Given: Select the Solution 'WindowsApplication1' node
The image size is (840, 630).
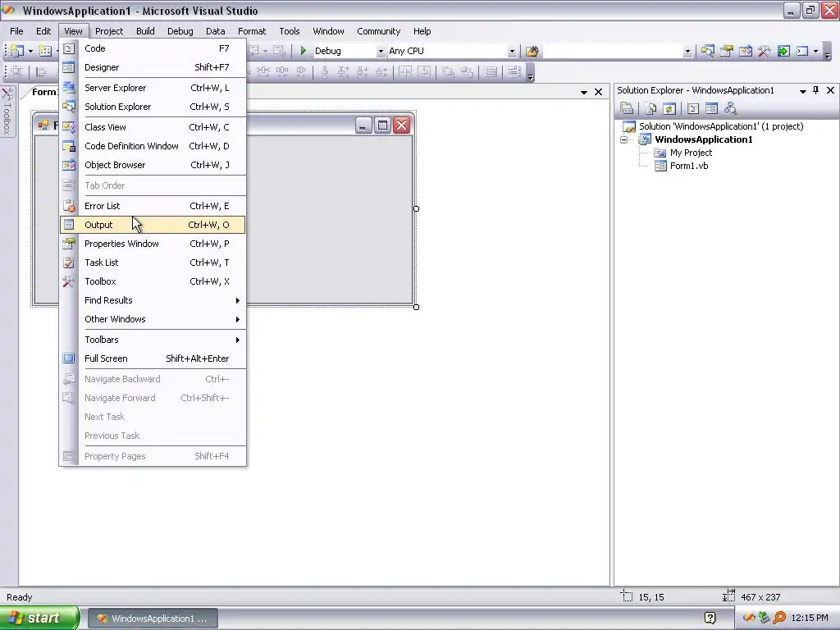Looking at the screenshot, I should (721, 126).
